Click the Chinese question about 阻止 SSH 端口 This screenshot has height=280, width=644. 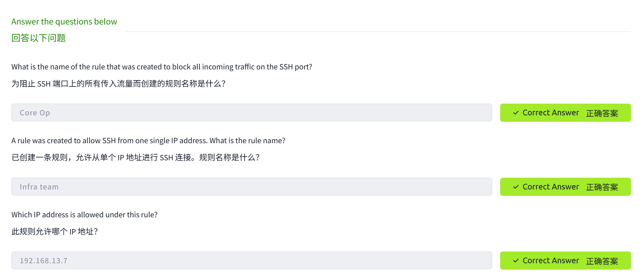[x=118, y=84]
